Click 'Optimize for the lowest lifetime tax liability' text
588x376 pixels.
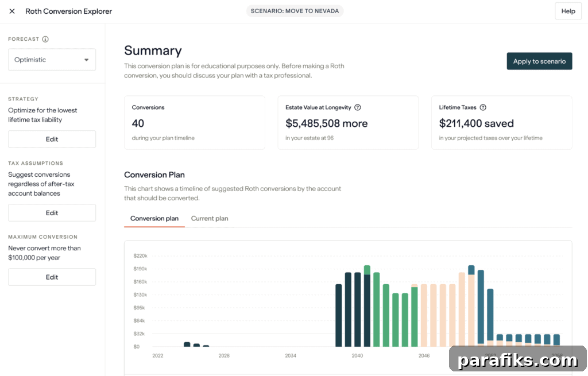(42, 115)
